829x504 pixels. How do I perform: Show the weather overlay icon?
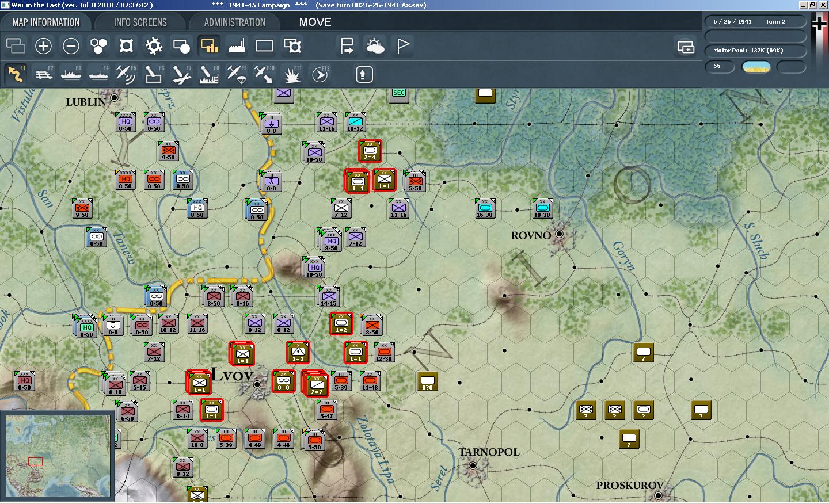[x=375, y=45]
